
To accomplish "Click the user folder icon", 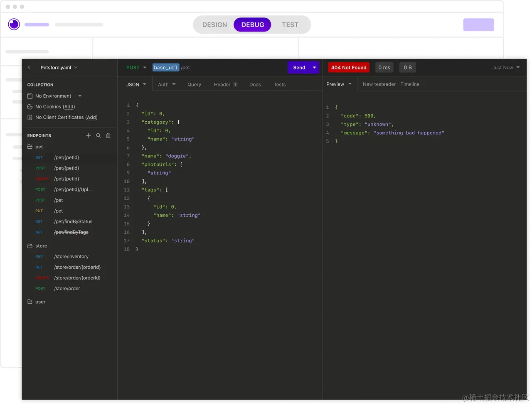I will pyautogui.click(x=30, y=302).
